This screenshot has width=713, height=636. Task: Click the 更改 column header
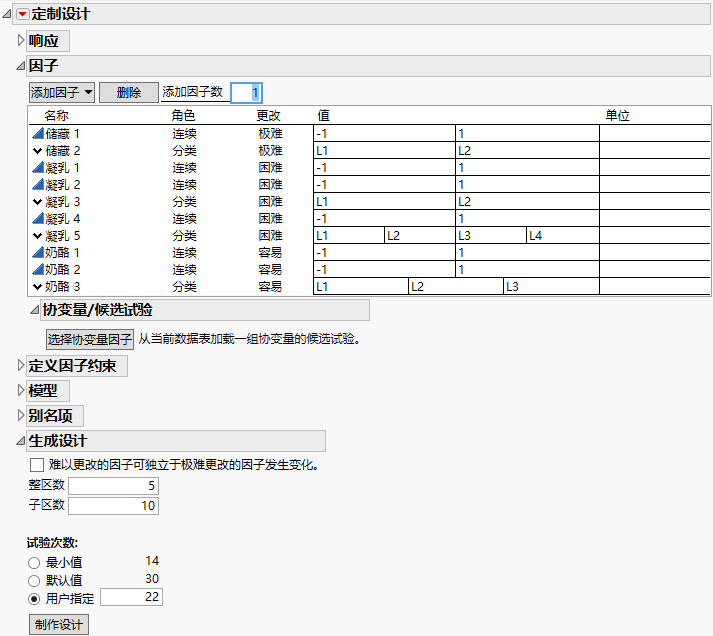[x=268, y=115]
